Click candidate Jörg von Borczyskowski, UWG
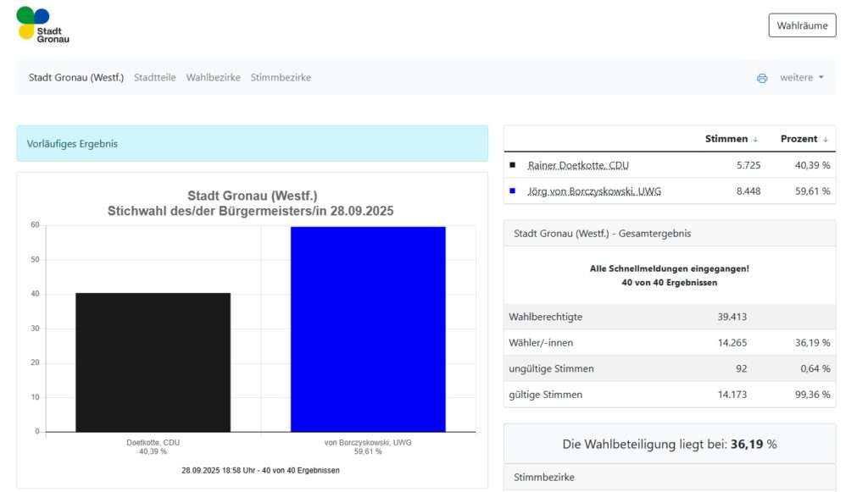 pos(594,191)
